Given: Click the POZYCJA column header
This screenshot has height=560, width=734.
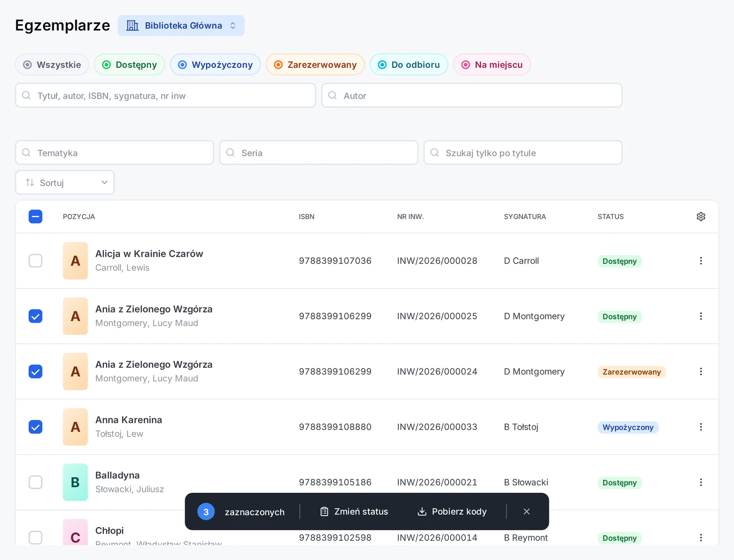Looking at the screenshot, I should (79, 217).
